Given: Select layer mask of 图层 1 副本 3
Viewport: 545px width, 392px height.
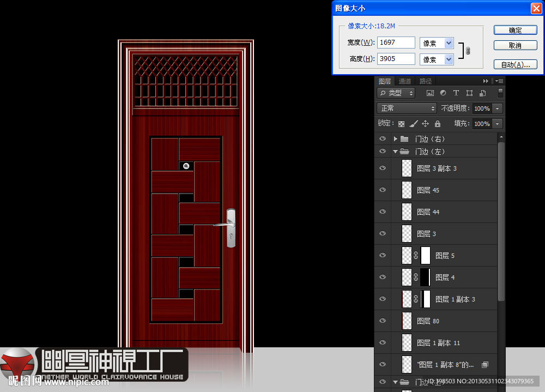Looking at the screenshot, I should pos(426,299).
